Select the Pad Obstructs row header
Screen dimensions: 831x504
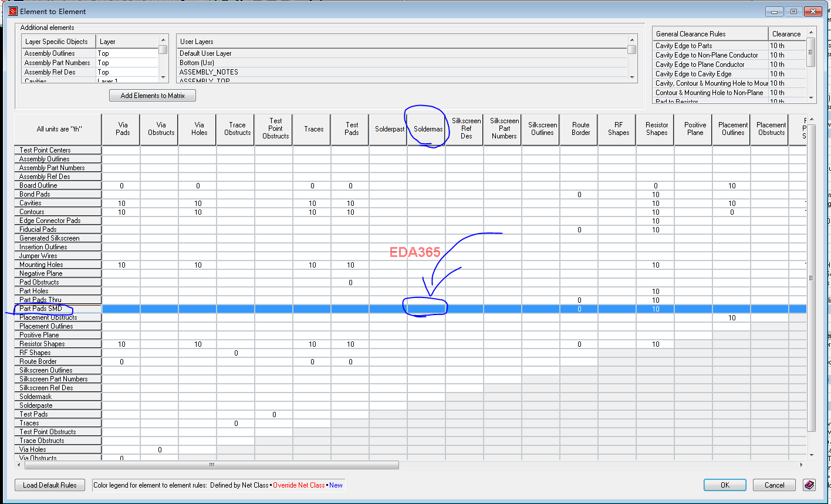point(58,282)
